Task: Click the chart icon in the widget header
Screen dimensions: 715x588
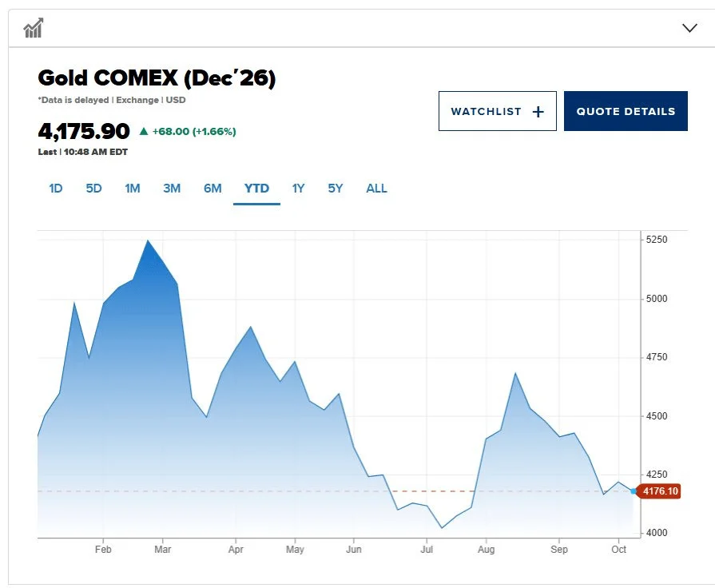Action: tap(34, 28)
